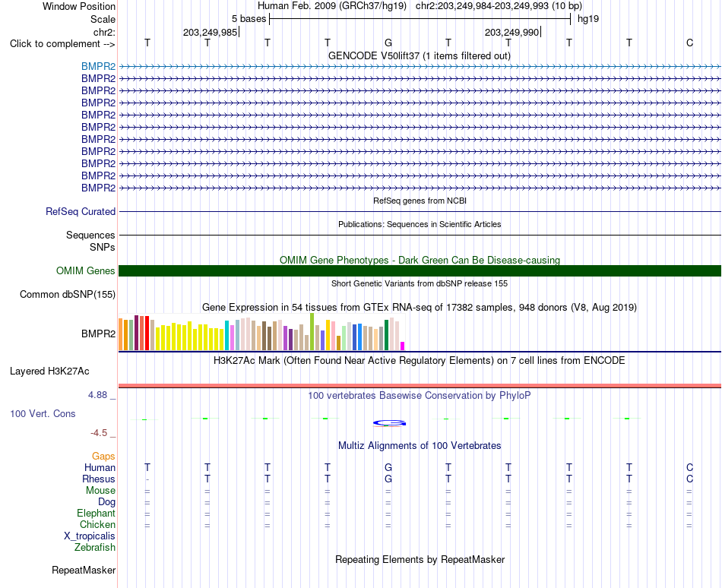Open the Common dbSNP(155) track label
Screen dimensions: 722x588
tap(68, 295)
